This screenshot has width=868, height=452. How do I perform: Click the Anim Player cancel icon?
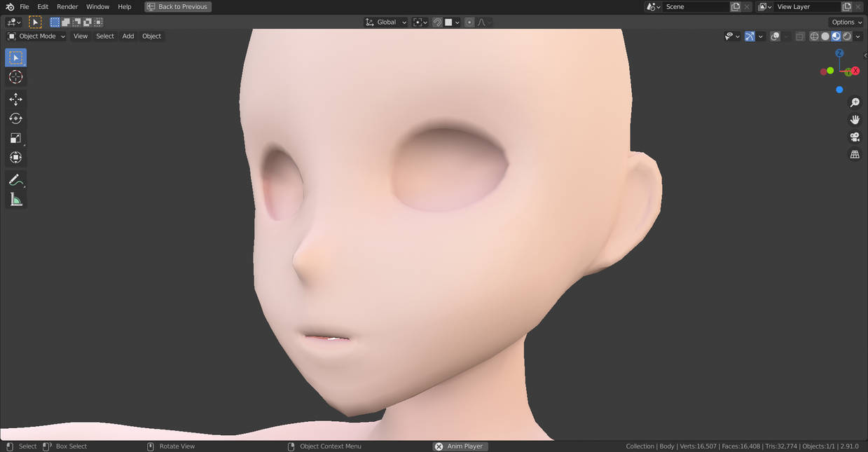439,446
